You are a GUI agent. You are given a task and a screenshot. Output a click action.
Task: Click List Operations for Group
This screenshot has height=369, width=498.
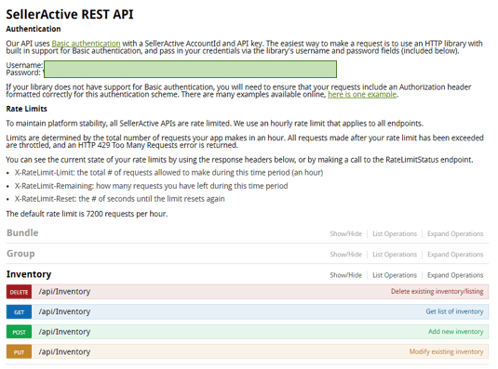395,254
